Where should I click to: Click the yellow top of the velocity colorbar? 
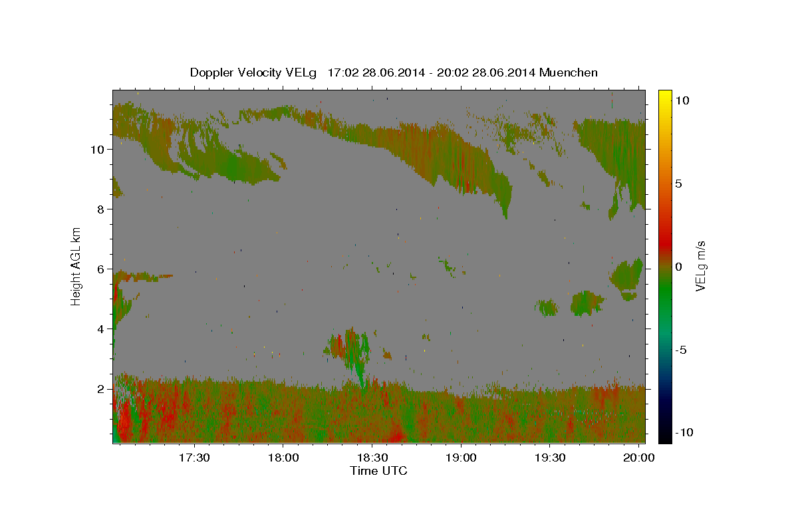[665, 96]
